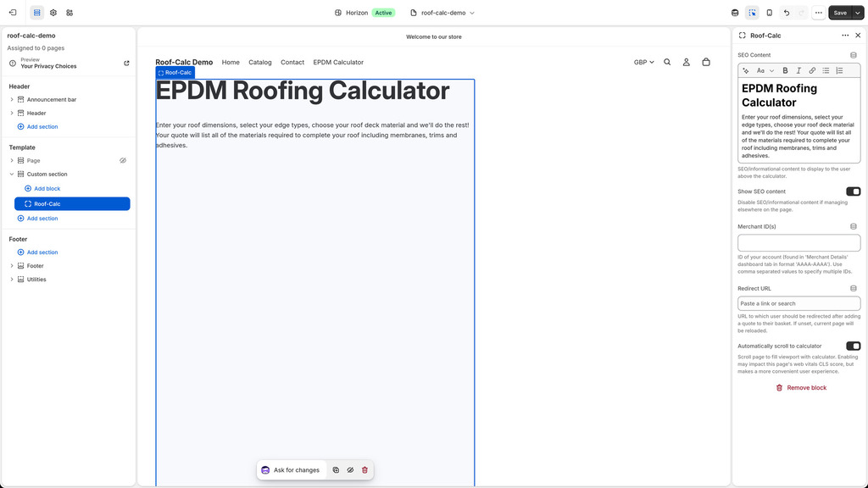Open the preview link icon beside Privacy Choices
Screen dimensions: 868x488
point(126,63)
